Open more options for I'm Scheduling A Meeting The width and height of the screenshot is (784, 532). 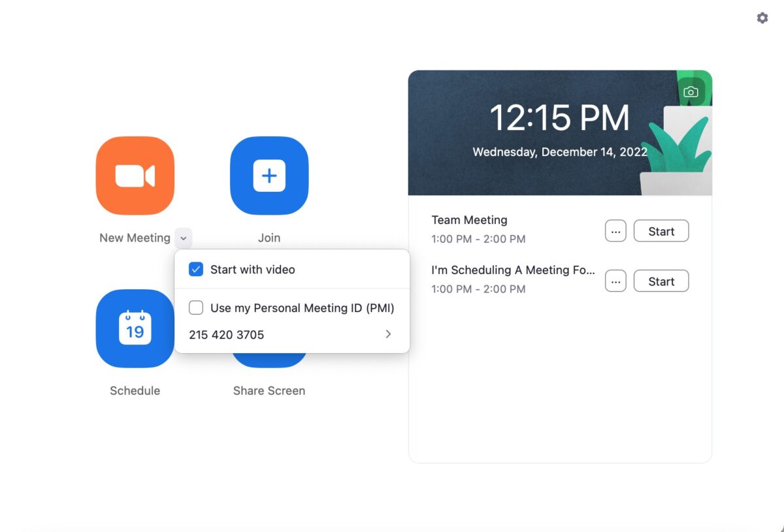click(x=615, y=281)
